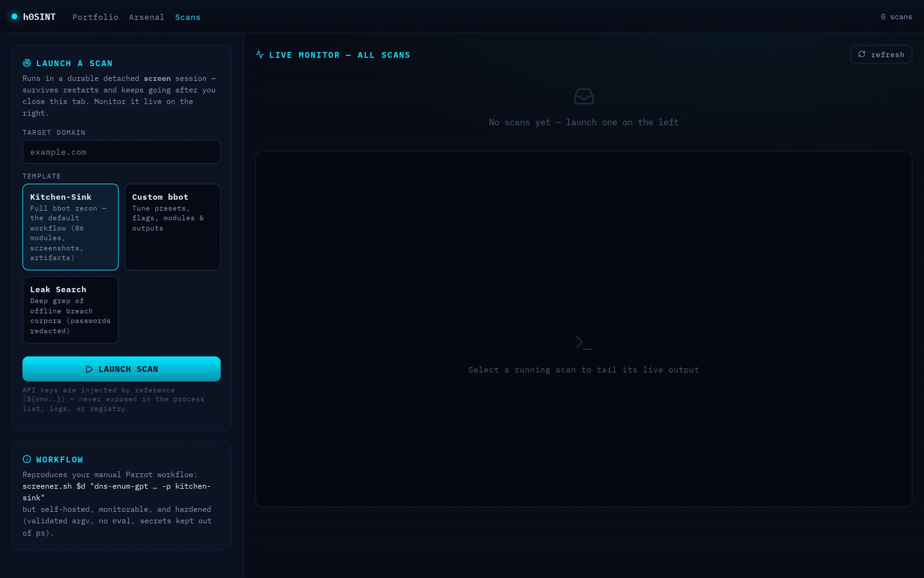Select the Leak Search template card
This screenshot has height=578, width=924.
[71, 310]
